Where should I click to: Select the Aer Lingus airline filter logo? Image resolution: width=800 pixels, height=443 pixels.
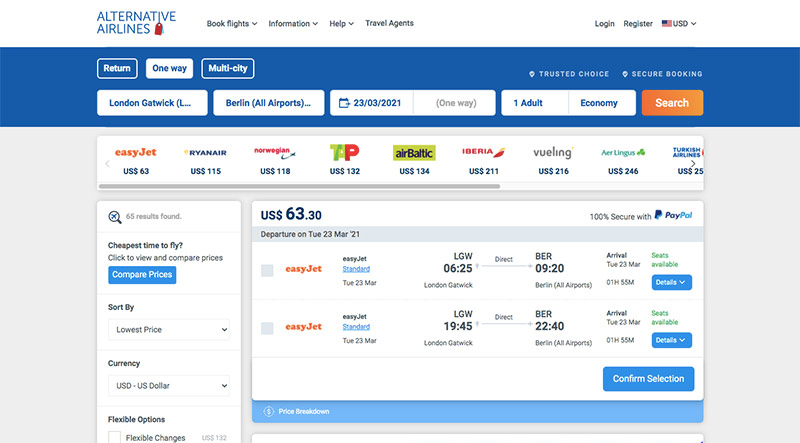(x=623, y=153)
